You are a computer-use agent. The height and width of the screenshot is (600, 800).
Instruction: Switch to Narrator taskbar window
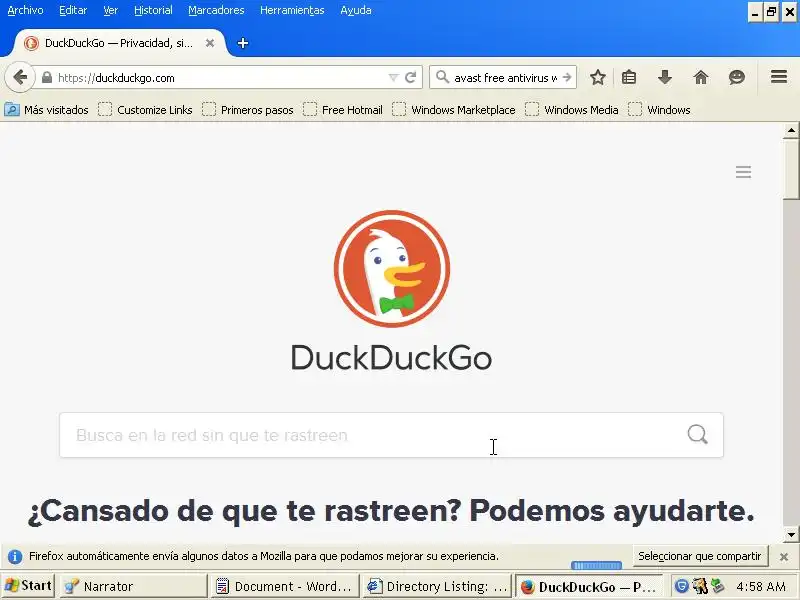coord(134,586)
